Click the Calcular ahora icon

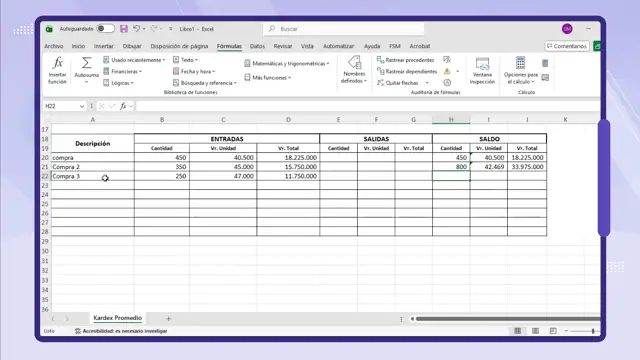(545, 63)
